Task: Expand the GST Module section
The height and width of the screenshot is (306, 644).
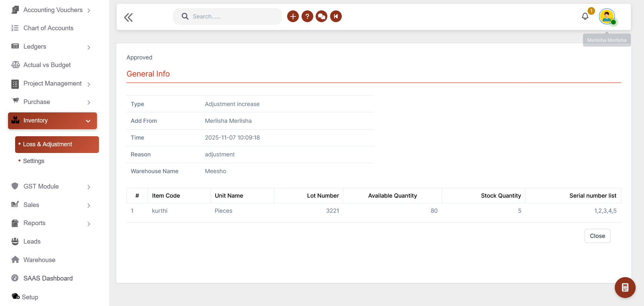Action: pyautogui.click(x=89, y=187)
